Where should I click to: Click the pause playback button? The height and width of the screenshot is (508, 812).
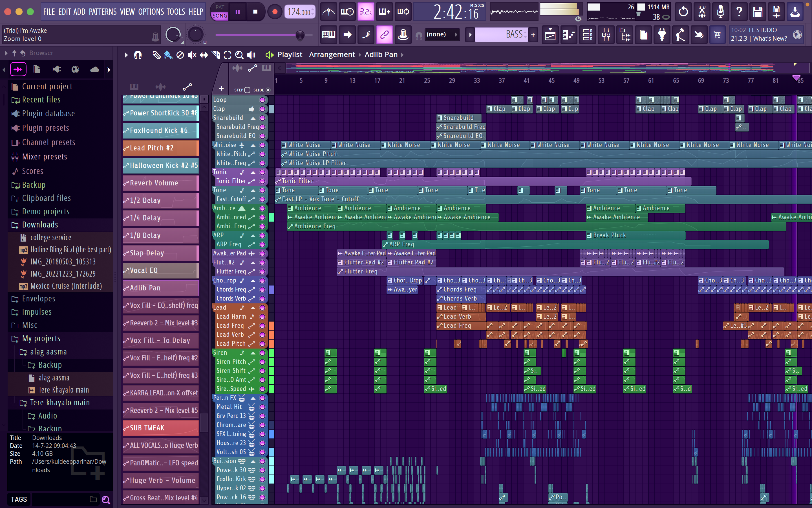[x=238, y=12]
